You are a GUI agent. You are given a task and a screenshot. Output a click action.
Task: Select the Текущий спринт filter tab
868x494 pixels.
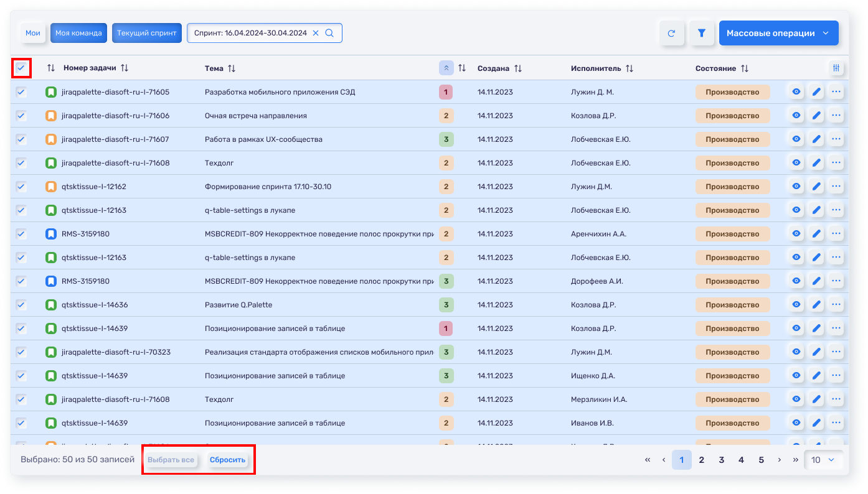click(147, 33)
